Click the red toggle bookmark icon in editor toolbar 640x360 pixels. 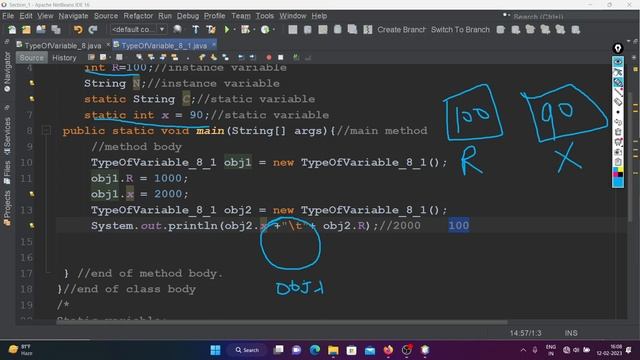269,58
